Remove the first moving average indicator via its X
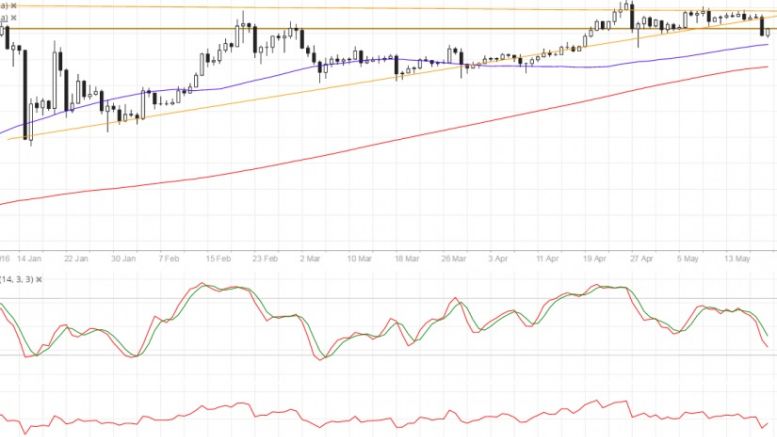 [14, 6]
